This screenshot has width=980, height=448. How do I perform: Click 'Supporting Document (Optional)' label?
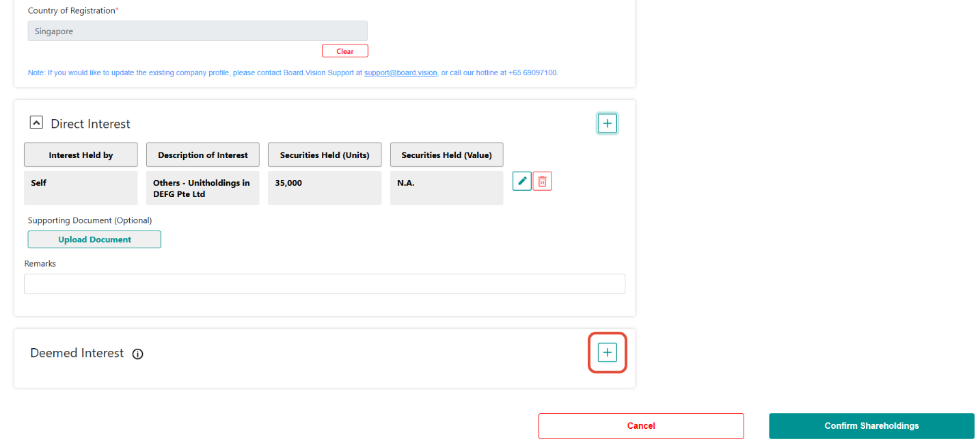90,220
